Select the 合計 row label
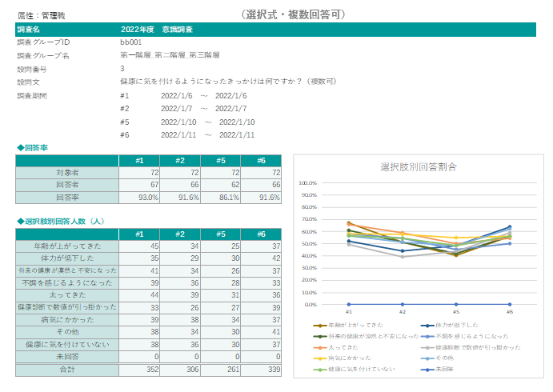Image resolution: width=553 pixels, height=392 pixels. click(x=67, y=370)
